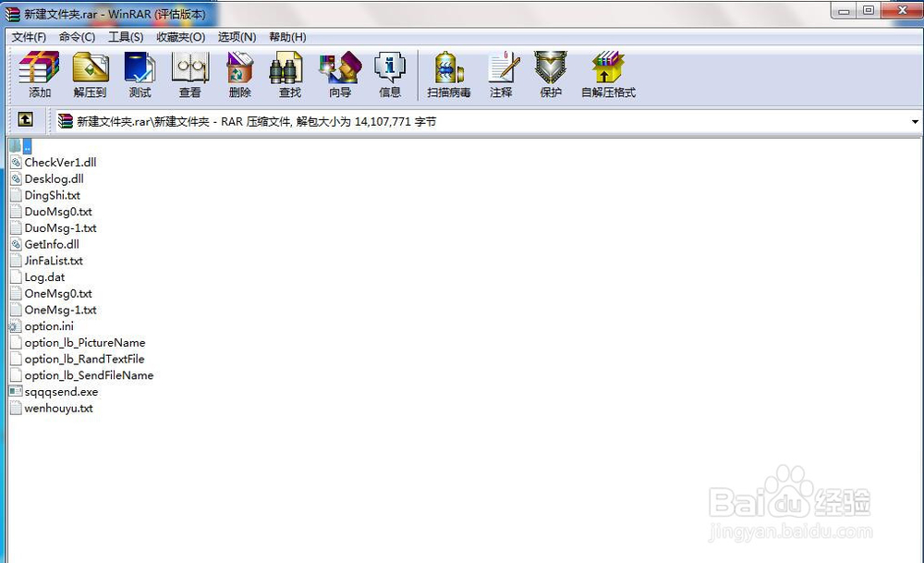
Task: Select the Desklog.dll file name
Action: (x=55, y=178)
